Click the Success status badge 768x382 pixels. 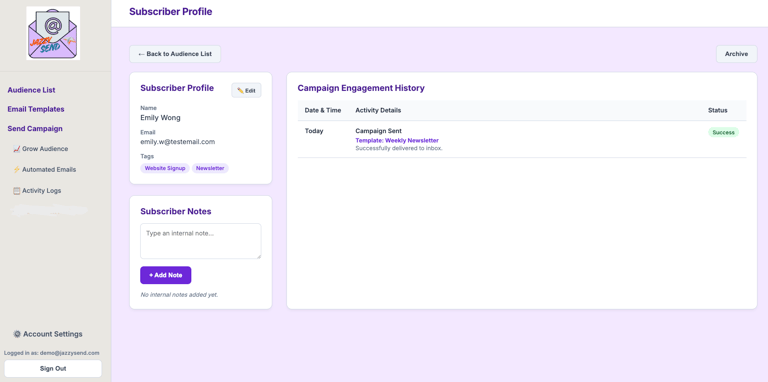723,132
